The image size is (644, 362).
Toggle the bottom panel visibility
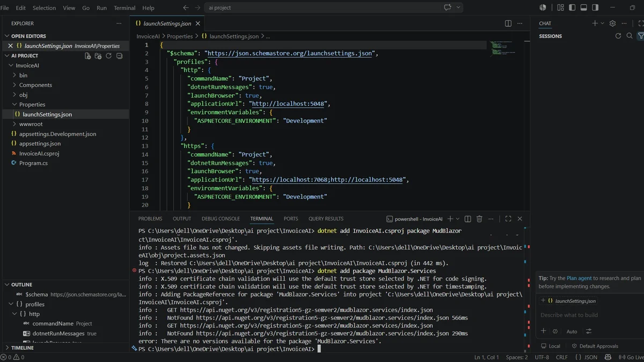(x=584, y=8)
